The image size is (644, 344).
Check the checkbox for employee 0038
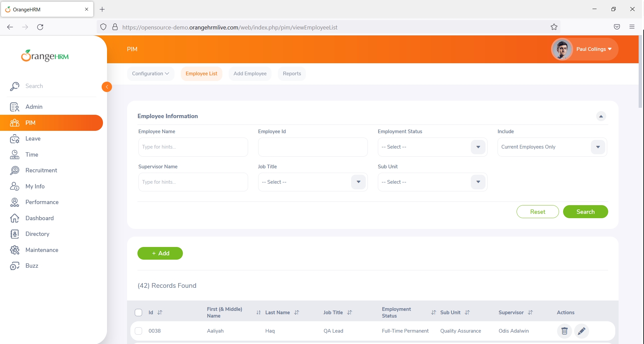tap(138, 331)
